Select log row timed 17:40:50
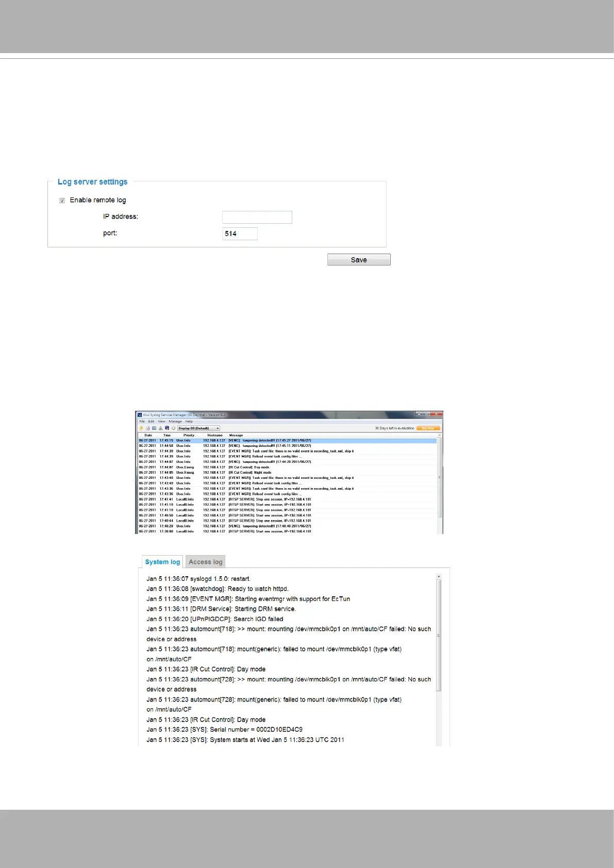The height and width of the screenshot is (868, 614). point(288,515)
